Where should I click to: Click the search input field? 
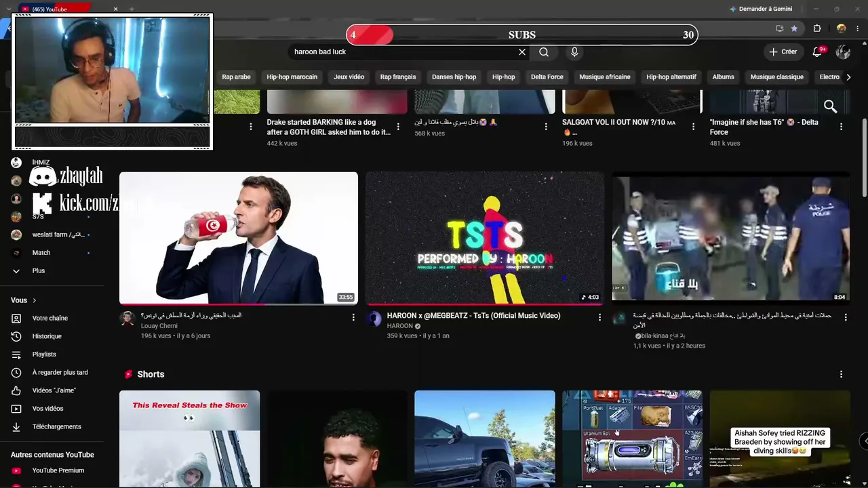(x=403, y=52)
